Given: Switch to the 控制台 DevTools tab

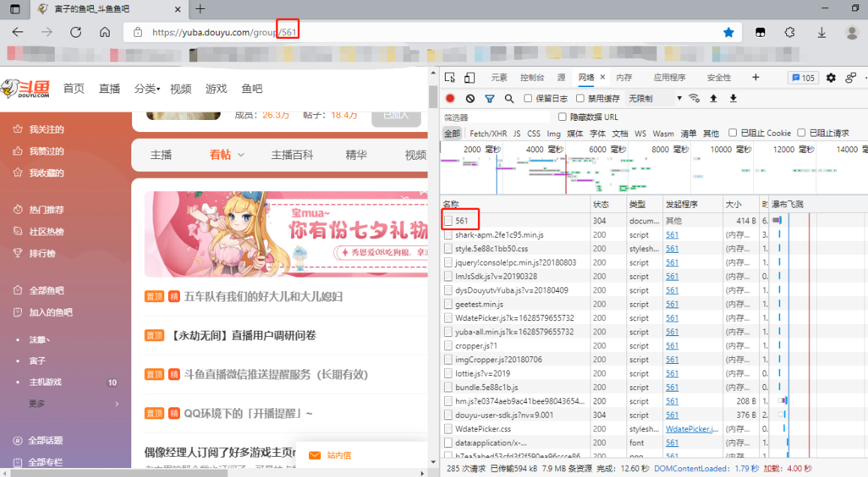Looking at the screenshot, I should 532,78.
